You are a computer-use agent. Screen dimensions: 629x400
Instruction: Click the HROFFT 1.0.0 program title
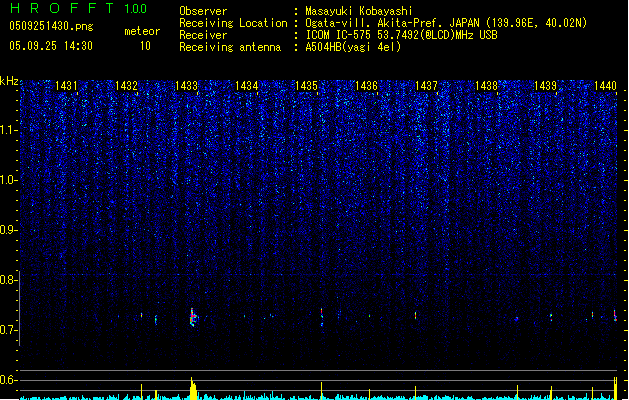(x=79, y=8)
